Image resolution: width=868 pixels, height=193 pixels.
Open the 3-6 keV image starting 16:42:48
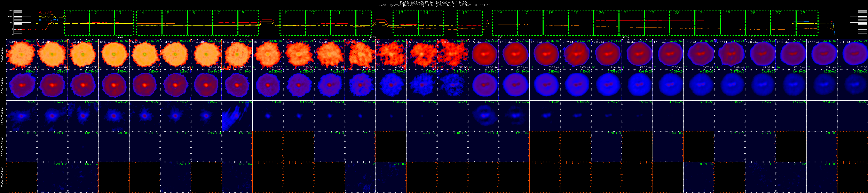click(22, 54)
